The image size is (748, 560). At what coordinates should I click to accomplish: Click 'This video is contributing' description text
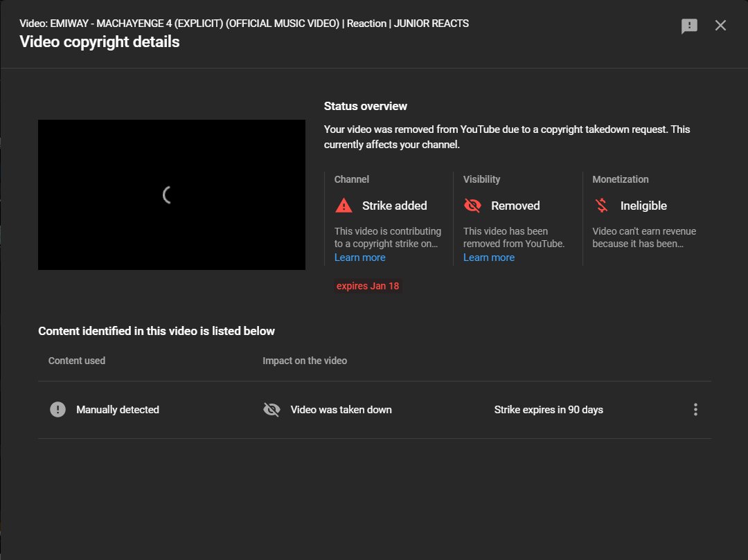pos(387,237)
